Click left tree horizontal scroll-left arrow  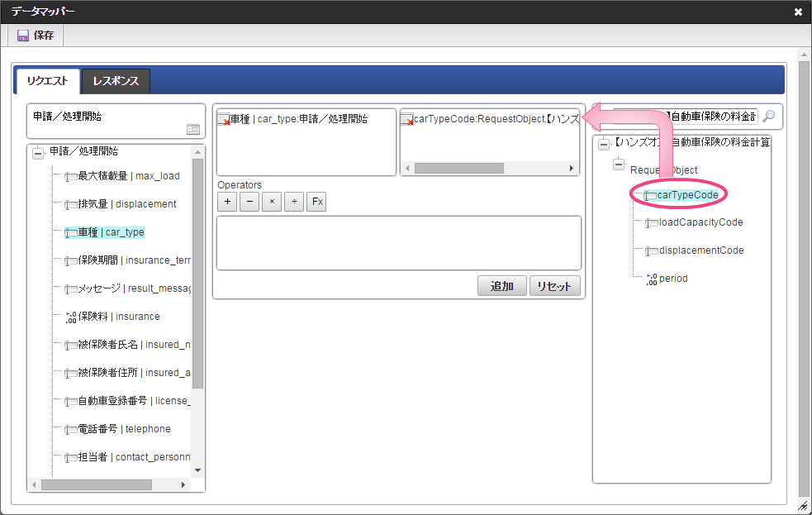34,485
